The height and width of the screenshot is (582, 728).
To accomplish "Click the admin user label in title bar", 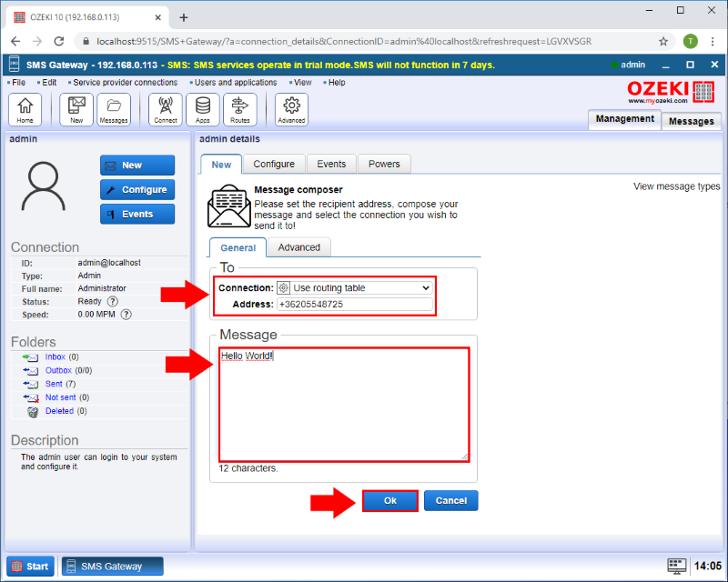I will (632, 65).
